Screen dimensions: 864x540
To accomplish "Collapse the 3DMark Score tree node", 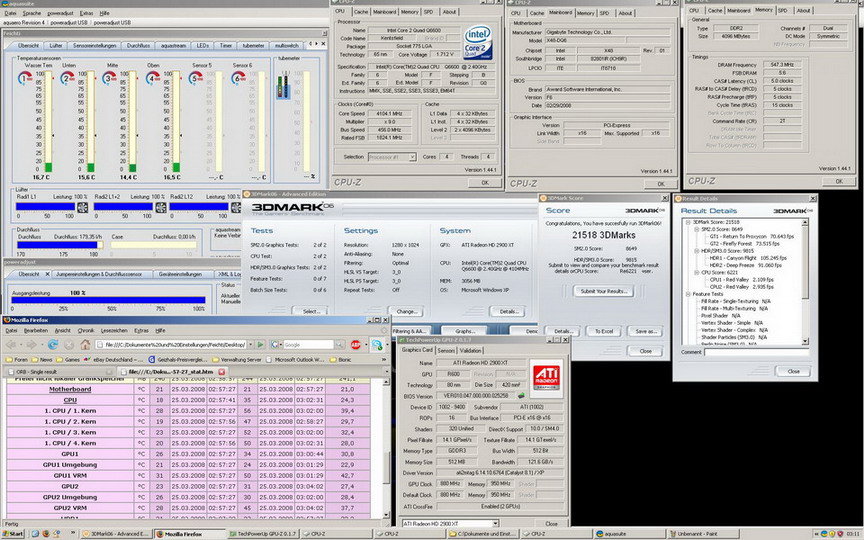I will [x=688, y=222].
